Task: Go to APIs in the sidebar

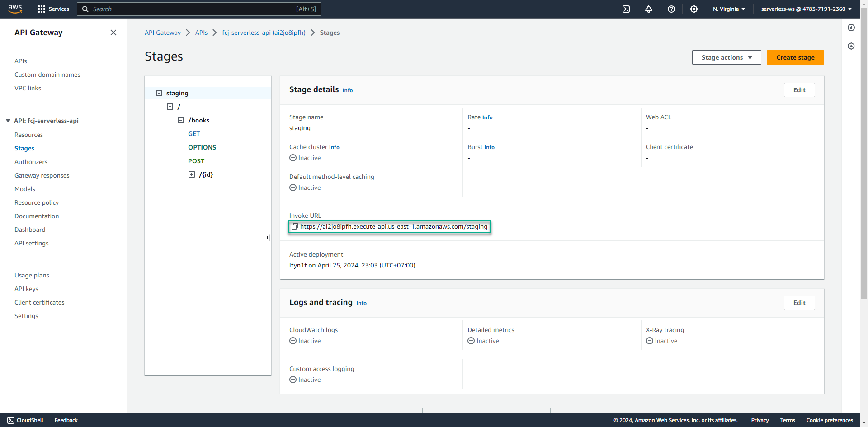Action: click(x=21, y=61)
